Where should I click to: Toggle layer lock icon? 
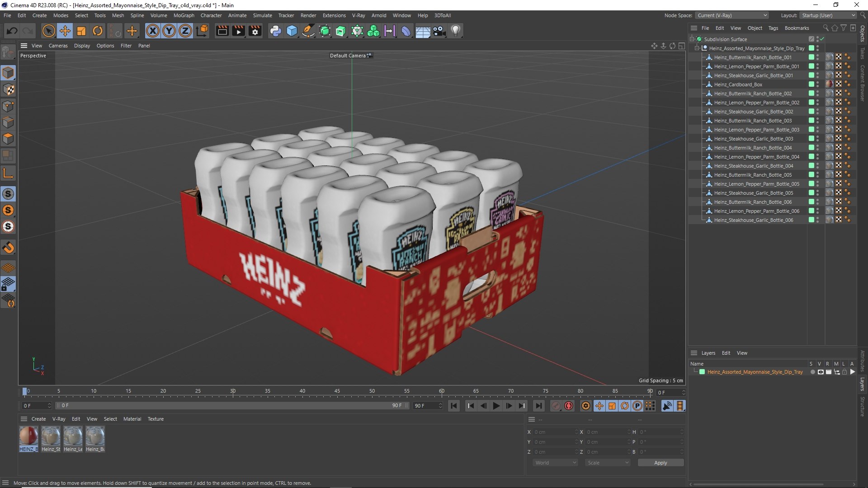[x=844, y=372]
